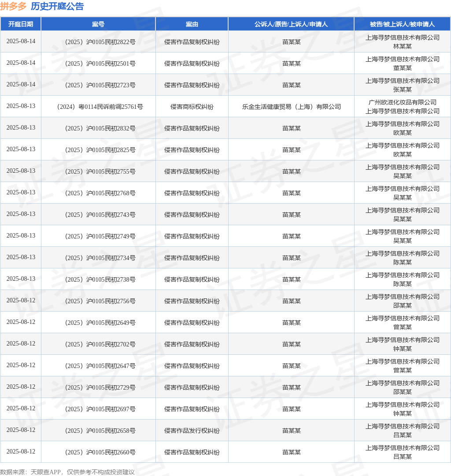
Task: Click date 2025-08-12 in 2756号 row
Action: tap(21, 300)
